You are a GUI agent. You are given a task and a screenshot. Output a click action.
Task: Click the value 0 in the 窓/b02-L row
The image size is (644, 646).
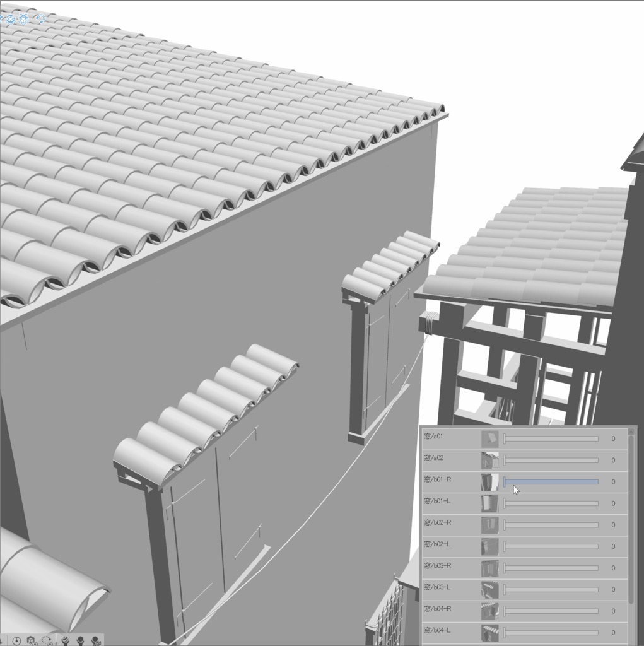[x=614, y=546]
